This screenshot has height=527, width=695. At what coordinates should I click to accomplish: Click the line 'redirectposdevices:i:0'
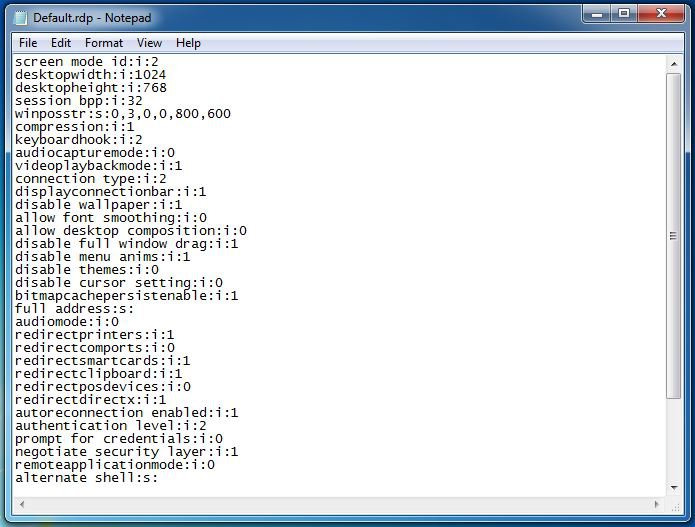tap(102, 386)
